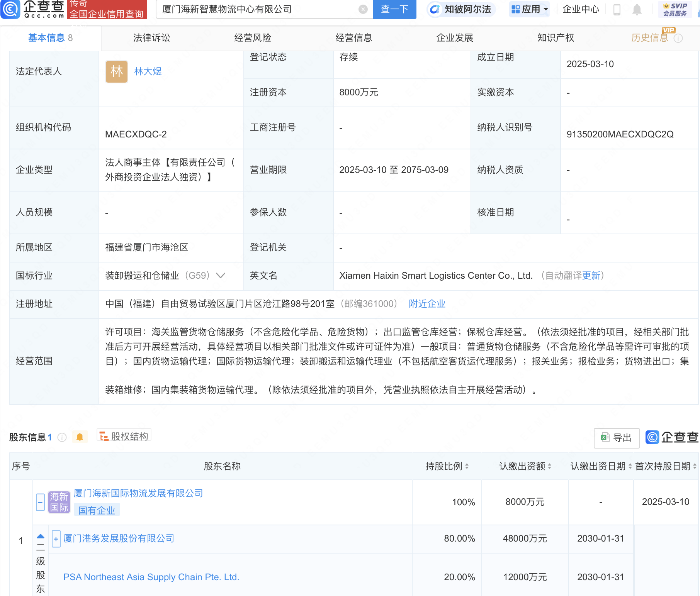Export shareholder list with 导出
This screenshot has height=596, width=700.
(x=617, y=438)
